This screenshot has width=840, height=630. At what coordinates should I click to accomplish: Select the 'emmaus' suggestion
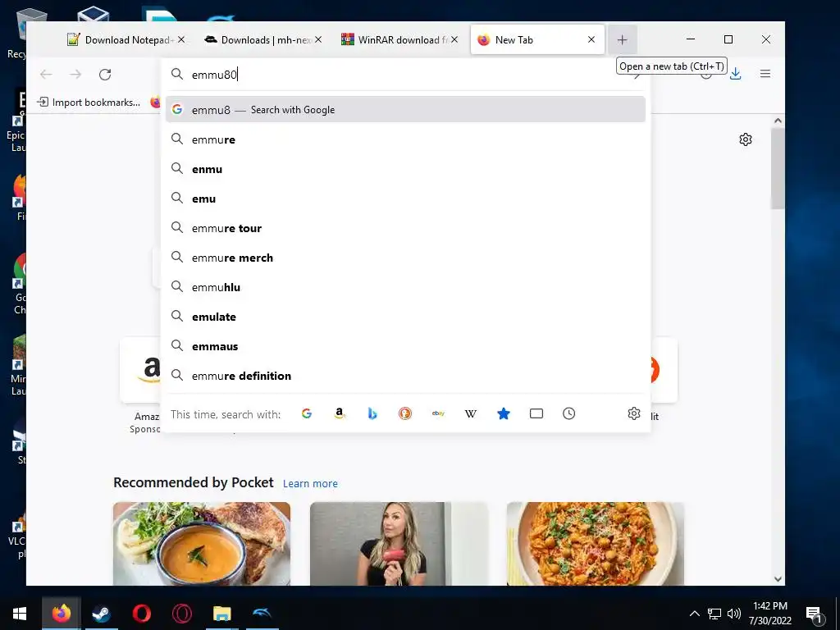(x=405, y=346)
